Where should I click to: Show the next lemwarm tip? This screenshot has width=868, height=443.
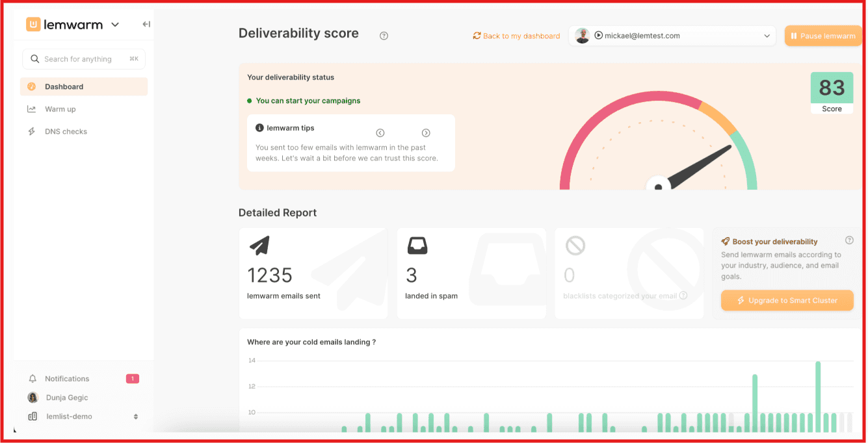pos(426,133)
